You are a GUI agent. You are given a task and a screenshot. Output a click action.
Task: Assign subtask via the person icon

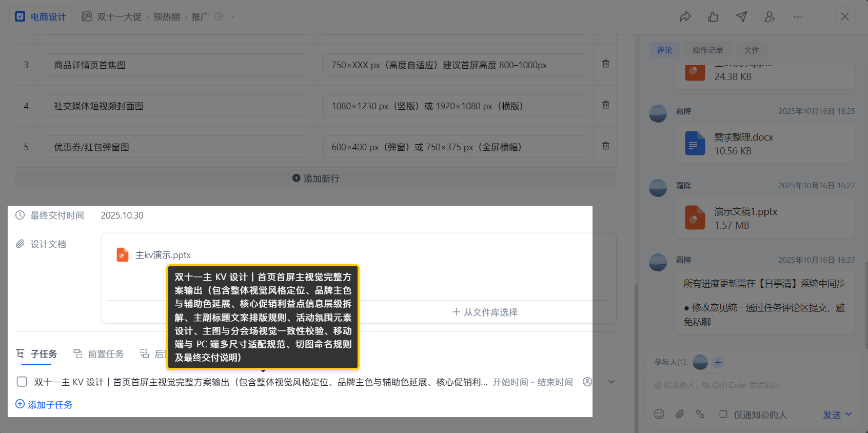point(587,382)
